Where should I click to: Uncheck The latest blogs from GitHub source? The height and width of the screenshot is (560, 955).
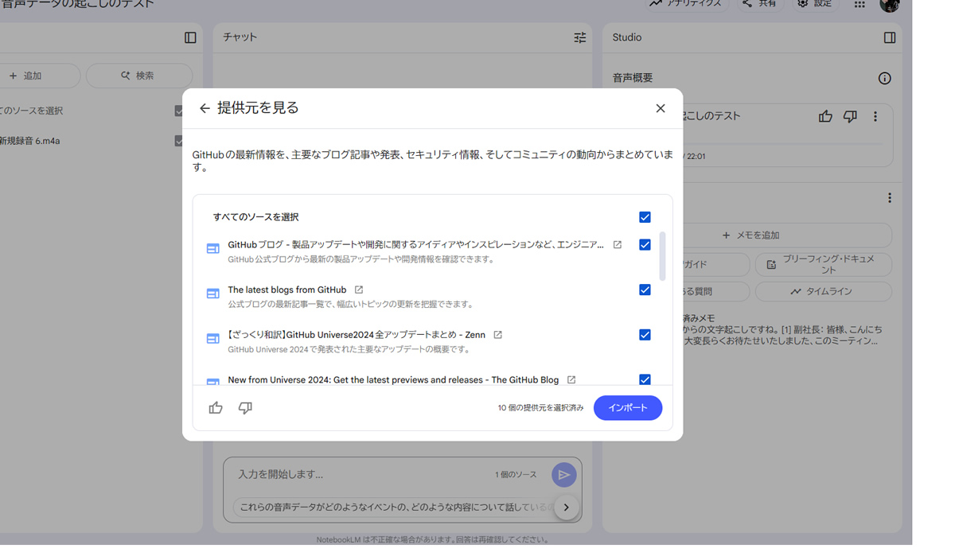click(645, 290)
